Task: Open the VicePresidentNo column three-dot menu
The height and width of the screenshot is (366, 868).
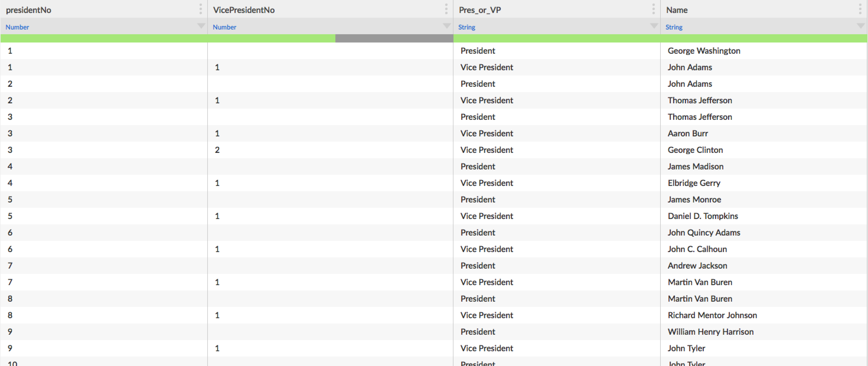Action: (x=446, y=9)
